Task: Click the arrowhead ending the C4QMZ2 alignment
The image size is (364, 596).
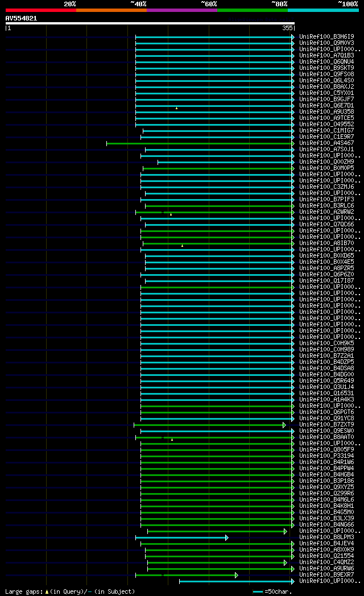Action: [x=286, y=562]
